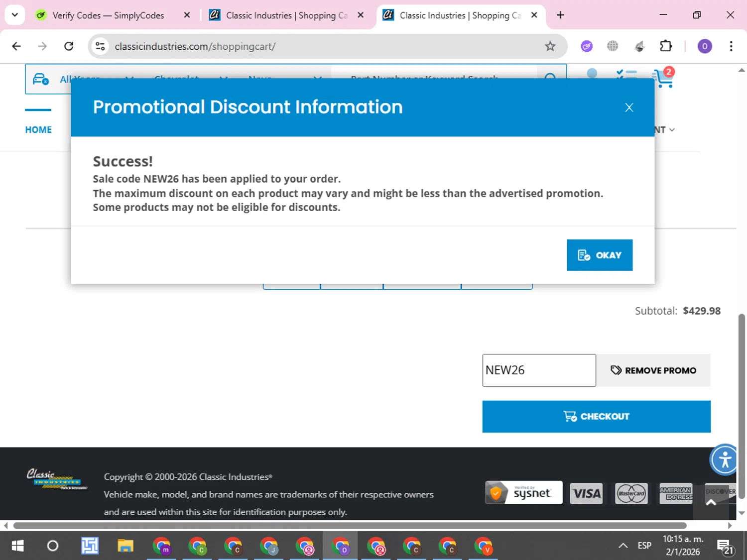Screen dimensions: 747x560
Task: Click the NEW26 promo code field
Action: coord(538,370)
